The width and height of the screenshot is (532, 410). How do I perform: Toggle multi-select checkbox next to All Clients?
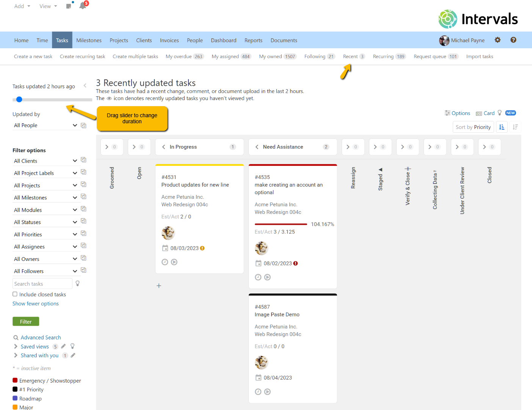[83, 160]
